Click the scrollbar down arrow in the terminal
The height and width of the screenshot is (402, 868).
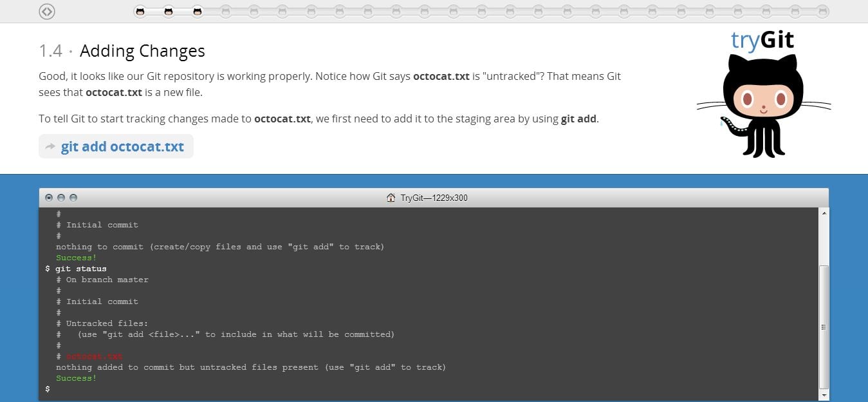tap(824, 396)
